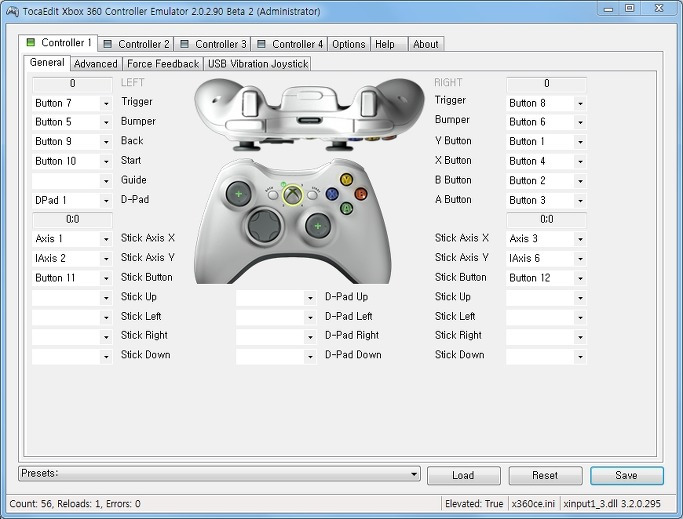This screenshot has height=519, width=683.
Task: Click the Xbox Guide button on controller image
Action: pyautogui.click(x=292, y=195)
